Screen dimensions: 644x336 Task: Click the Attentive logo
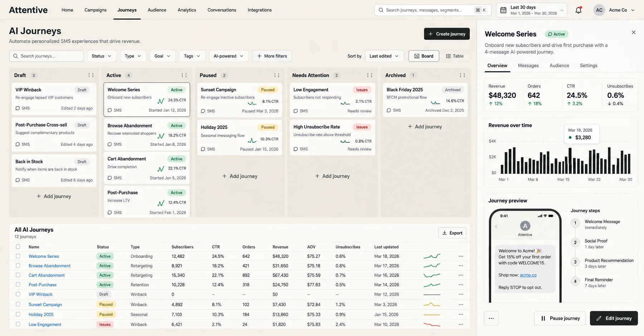coord(28,10)
